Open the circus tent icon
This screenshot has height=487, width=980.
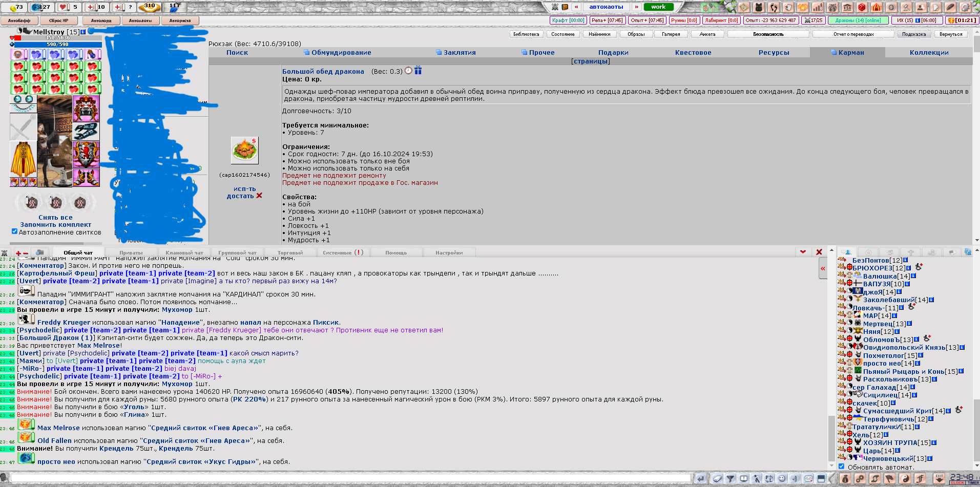pyautogui.click(x=877, y=7)
